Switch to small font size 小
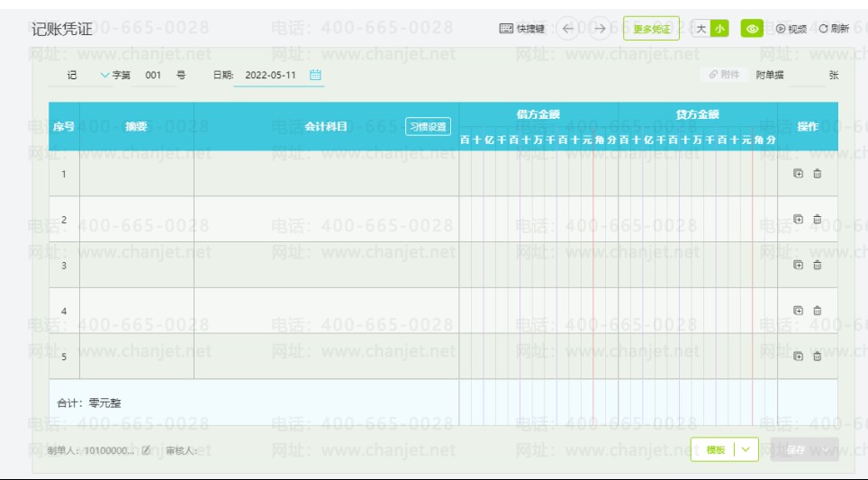Image resolution: width=868 pixels, height=480 pixels. point(719,28)
